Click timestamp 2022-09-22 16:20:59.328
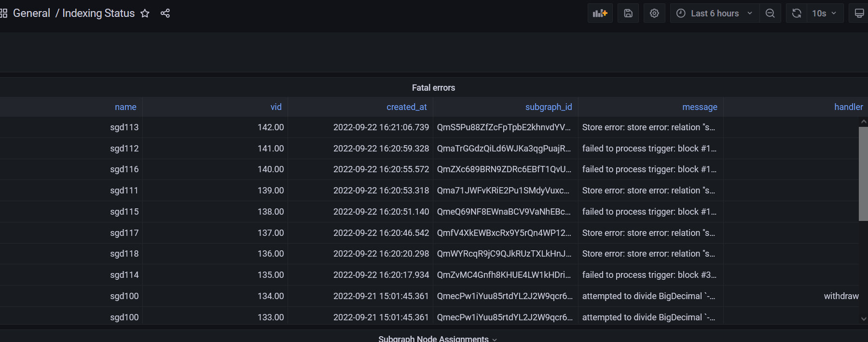The height and width of the screenshot is (342, 868). pos(381,149)
